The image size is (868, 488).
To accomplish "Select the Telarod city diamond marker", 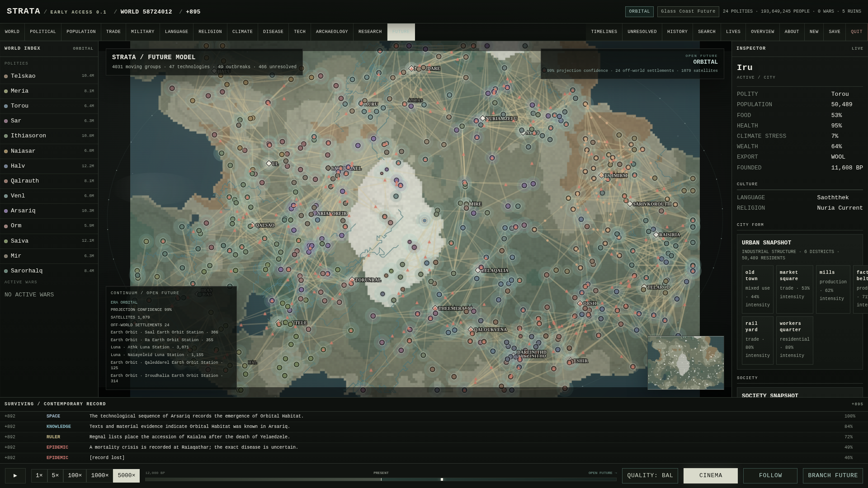I will [644, 287].
